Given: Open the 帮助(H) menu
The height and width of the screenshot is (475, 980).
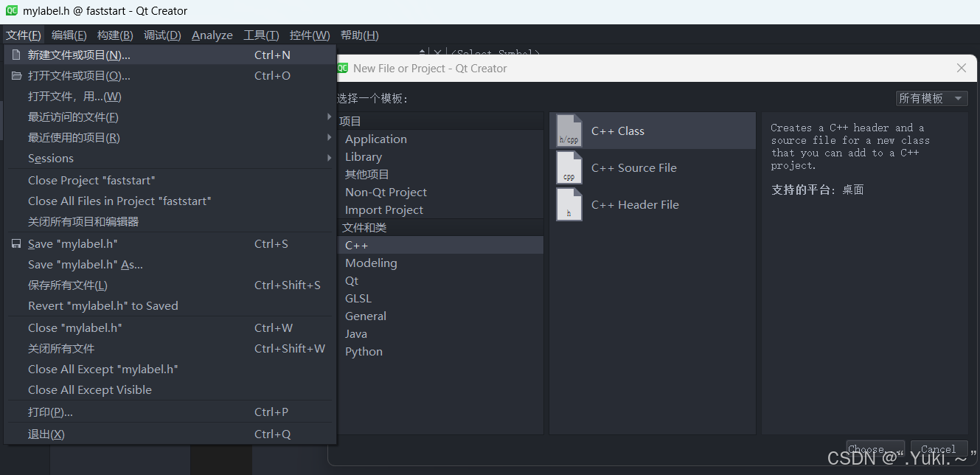Looking at the screenshot, I should point(359,35).
